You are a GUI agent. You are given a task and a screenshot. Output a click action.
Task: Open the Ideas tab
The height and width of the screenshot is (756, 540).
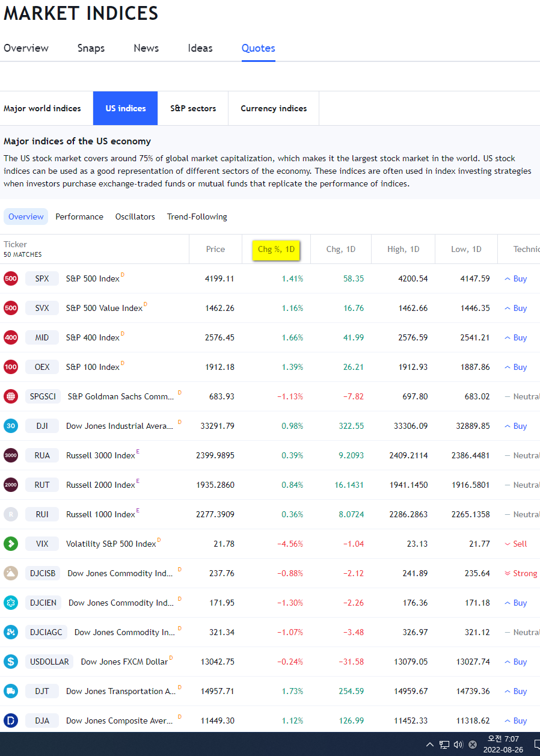point(200,48)
